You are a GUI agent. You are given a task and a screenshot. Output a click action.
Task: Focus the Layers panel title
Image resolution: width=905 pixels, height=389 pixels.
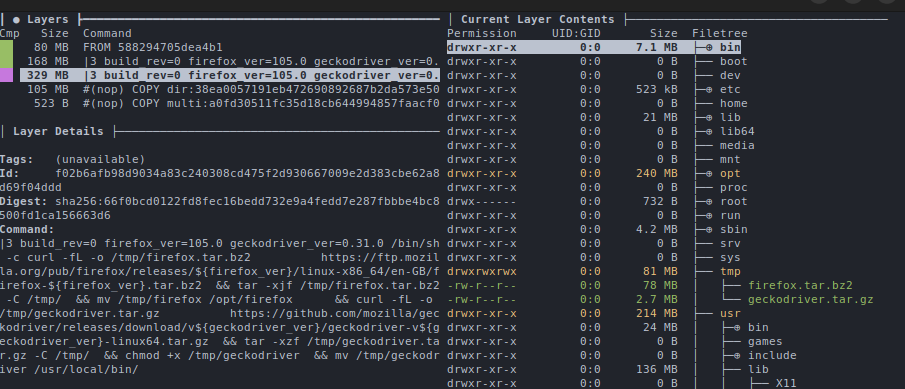pos(48,20)
